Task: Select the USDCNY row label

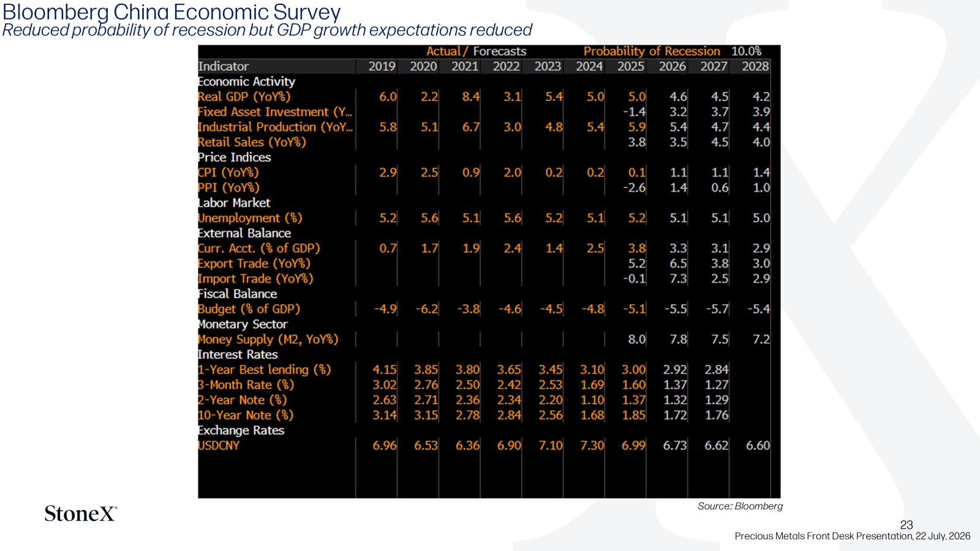Action: (219, 446)
